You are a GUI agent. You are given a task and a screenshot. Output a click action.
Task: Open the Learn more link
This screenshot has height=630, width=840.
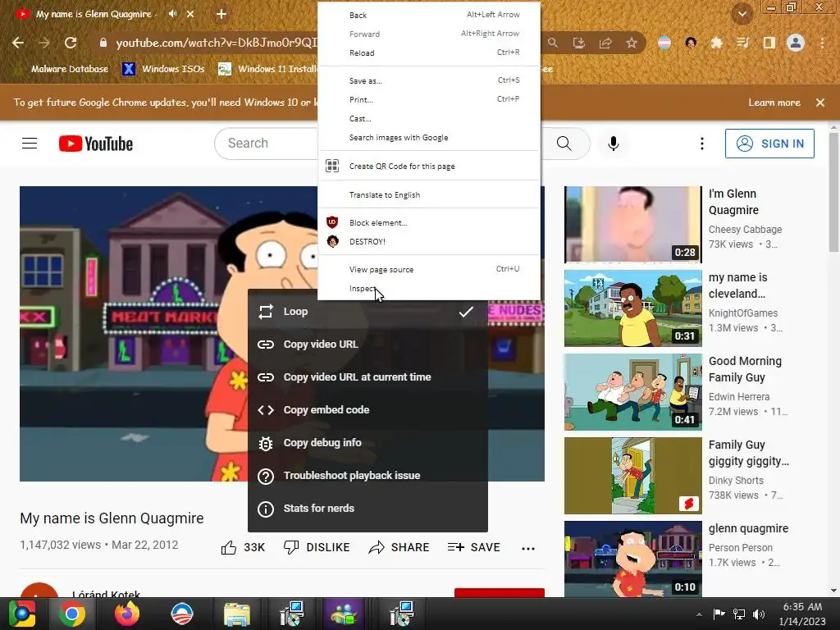tap(774, 103)
